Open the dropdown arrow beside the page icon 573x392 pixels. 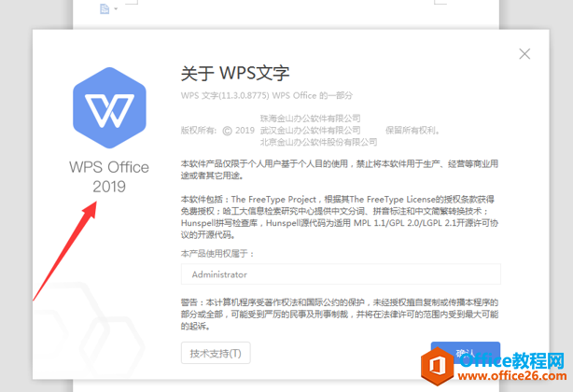[116, 8]
